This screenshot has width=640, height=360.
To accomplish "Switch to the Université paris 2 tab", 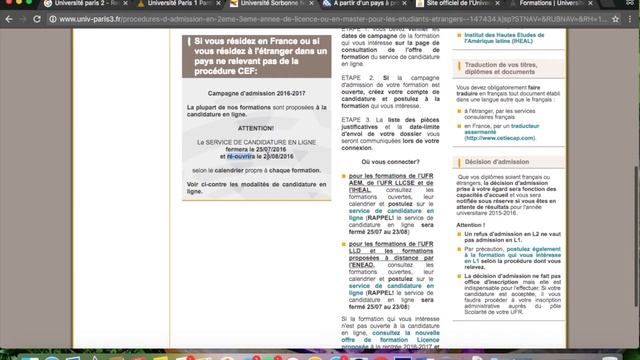I will [x=86, y=3].
